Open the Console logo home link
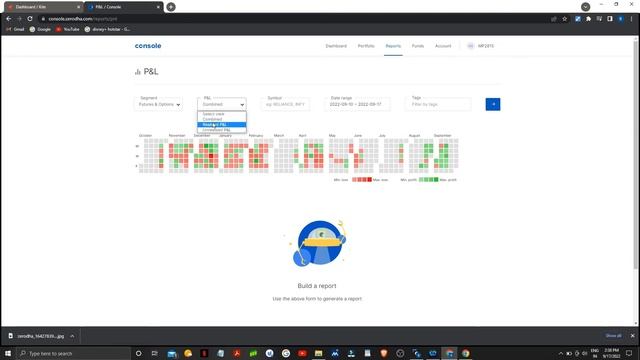The width and height of the screenshot is (640, 360). point(148,46)
